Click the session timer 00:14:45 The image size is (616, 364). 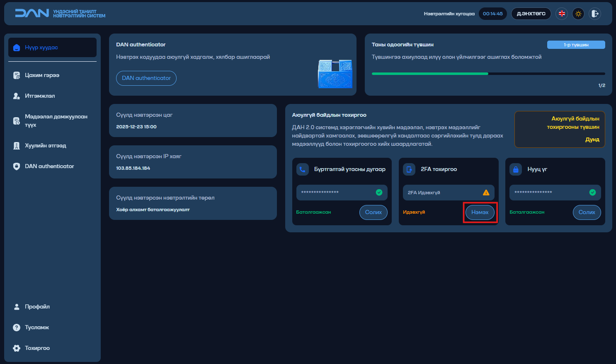(492, 14)
